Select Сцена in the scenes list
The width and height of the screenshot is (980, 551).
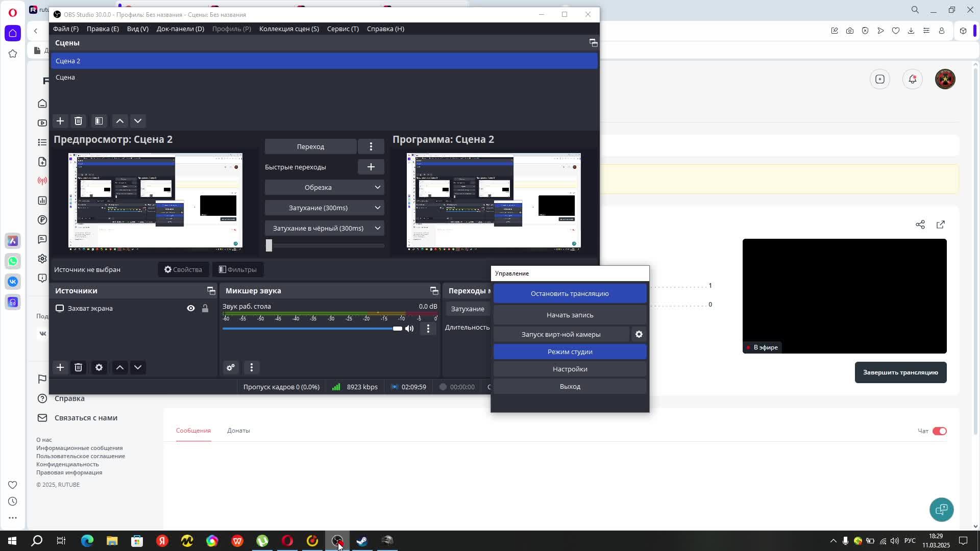65,77
